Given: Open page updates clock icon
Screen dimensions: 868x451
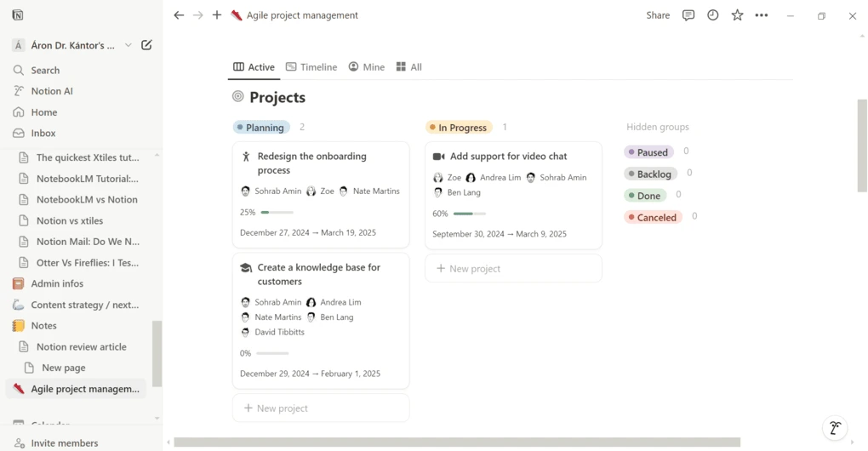Looking at the screenshot, I should 712,15.
